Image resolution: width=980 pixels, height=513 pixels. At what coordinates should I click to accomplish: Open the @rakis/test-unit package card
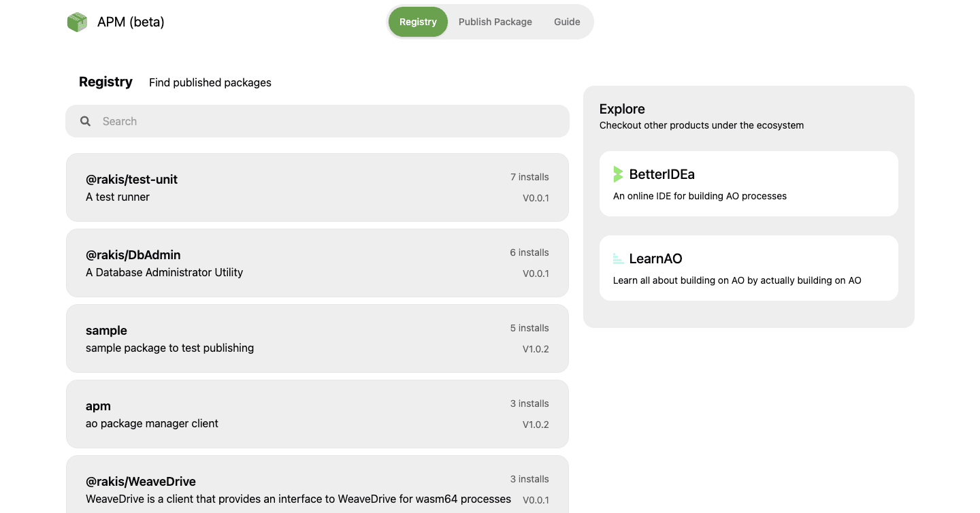pos(317,187)
